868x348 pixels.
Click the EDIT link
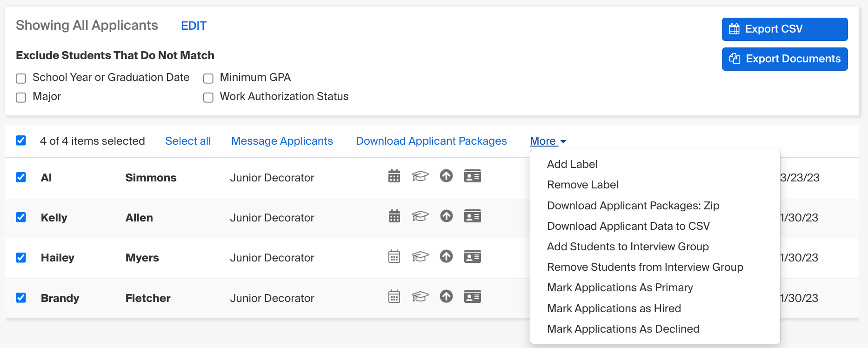[194, 26]
